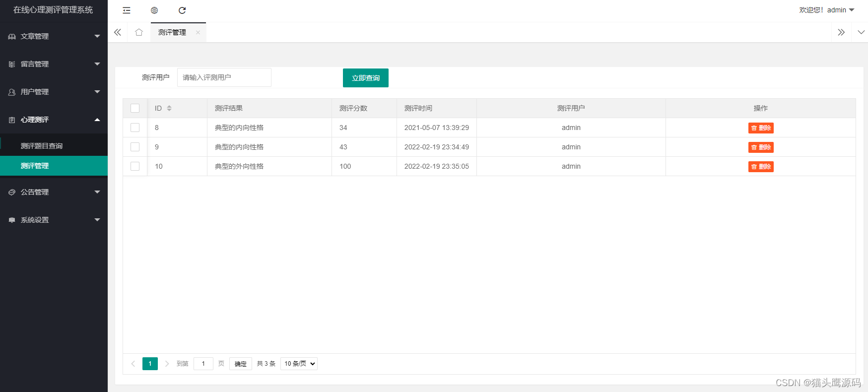Click the 确定 page jump button
The image size is (868, 392).
click(241, 364)
